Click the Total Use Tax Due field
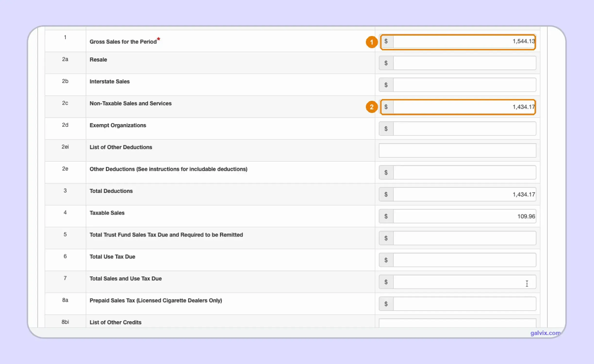This screenshot has width=594, height=364. coord(464,260)
